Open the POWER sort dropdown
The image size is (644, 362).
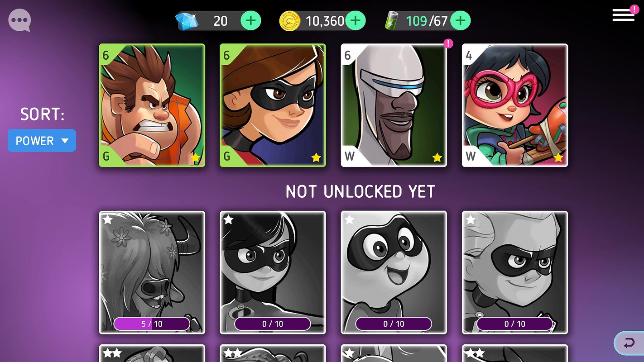[42, 141]
